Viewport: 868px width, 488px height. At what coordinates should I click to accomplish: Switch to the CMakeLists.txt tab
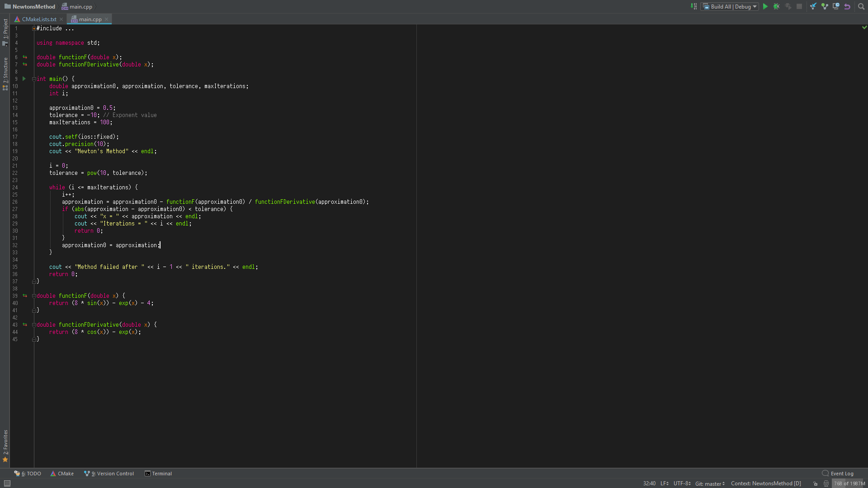[x=39, y=19]
